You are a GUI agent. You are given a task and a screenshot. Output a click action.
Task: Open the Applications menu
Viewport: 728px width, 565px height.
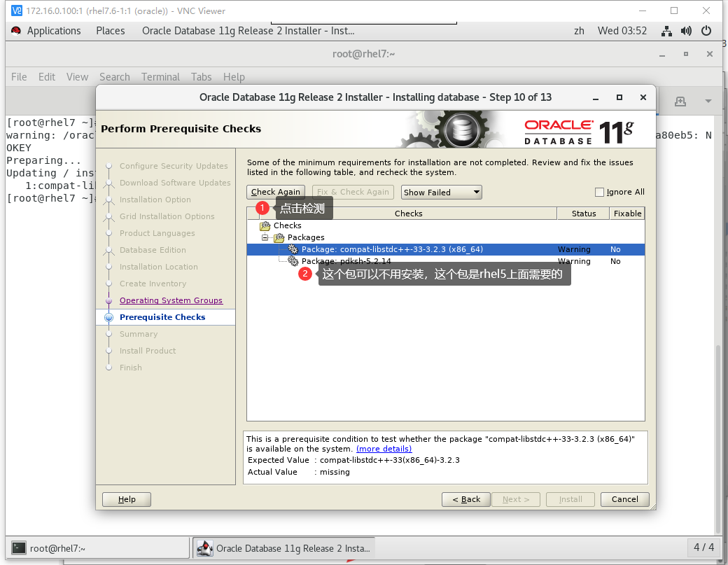[x=54, y=31]
